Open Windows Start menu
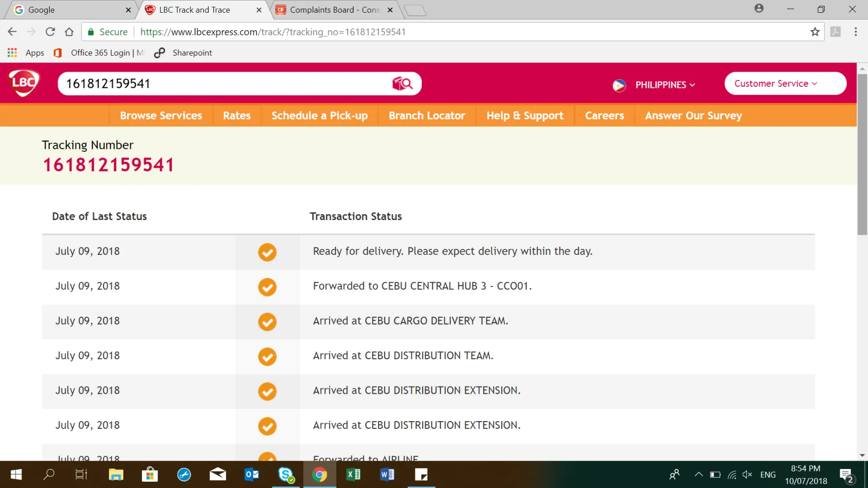 point(16,474)
